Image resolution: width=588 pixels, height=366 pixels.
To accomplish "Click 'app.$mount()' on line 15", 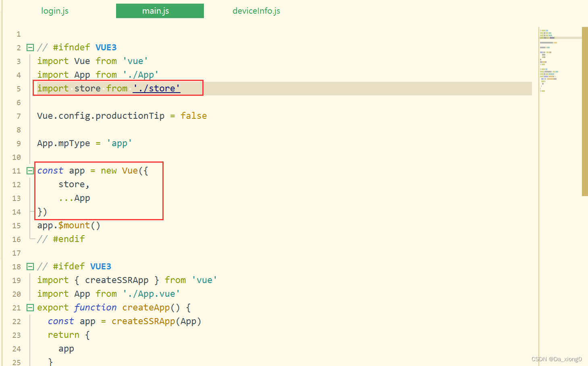I will click(69, 225).
